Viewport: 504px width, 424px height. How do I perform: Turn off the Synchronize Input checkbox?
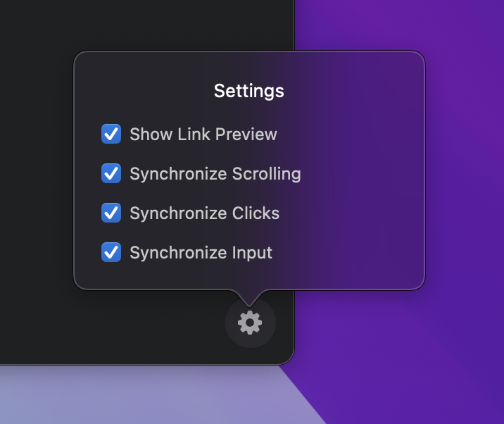tap(111, 252)
